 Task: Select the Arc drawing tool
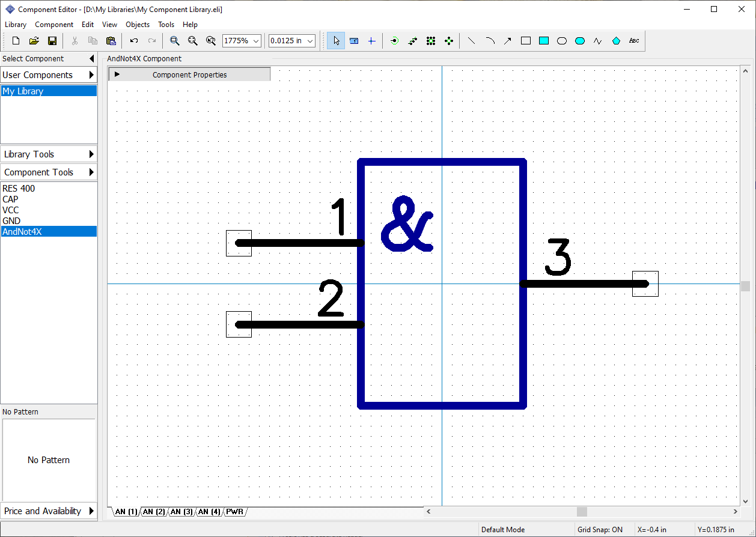point(490,41)
